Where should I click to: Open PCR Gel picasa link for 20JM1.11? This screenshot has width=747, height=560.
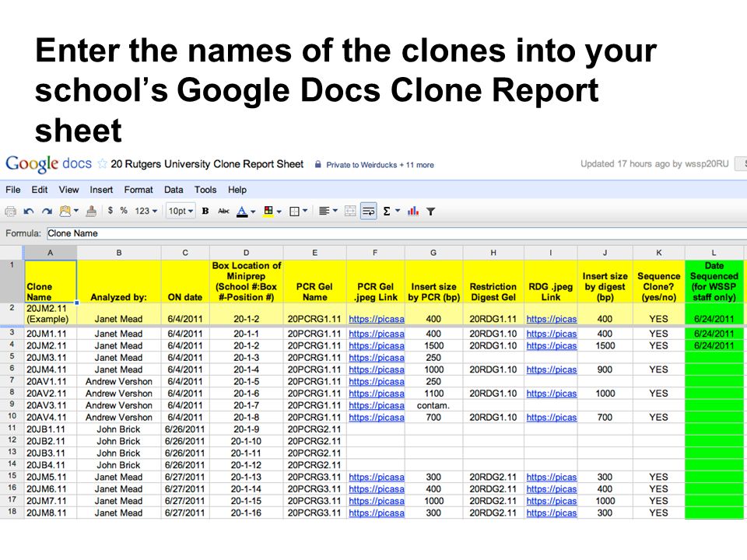(x=377, y=334)
